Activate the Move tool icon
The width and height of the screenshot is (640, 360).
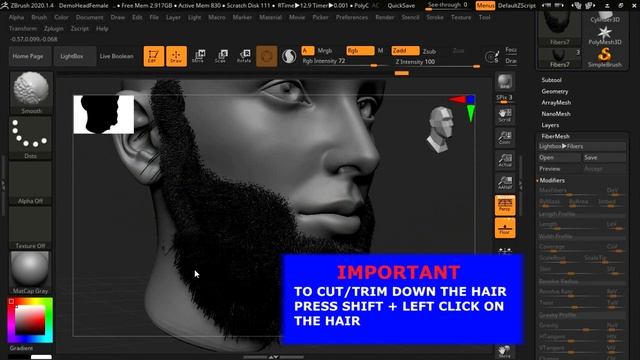point(199,56)
